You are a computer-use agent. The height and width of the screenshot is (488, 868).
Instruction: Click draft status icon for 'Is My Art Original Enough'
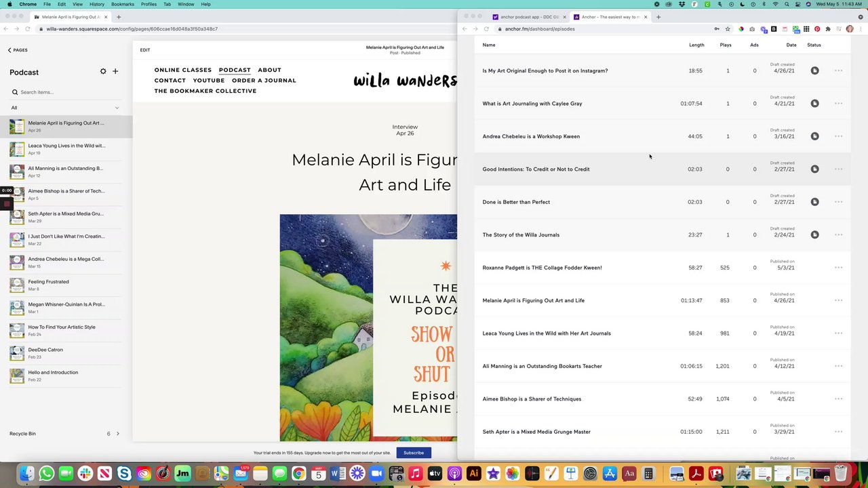point(814,70)
